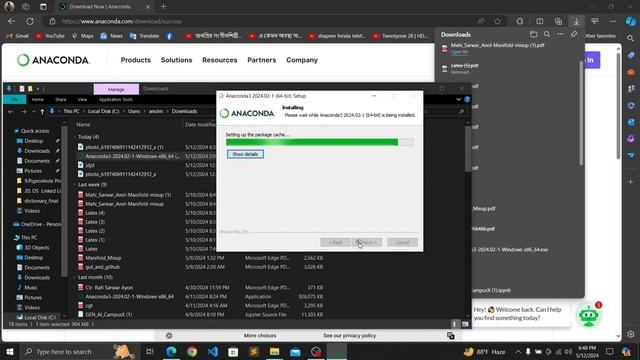Open Company menu on Anaconda site
This screenshot has width=640, height=360.
point(302,60)
